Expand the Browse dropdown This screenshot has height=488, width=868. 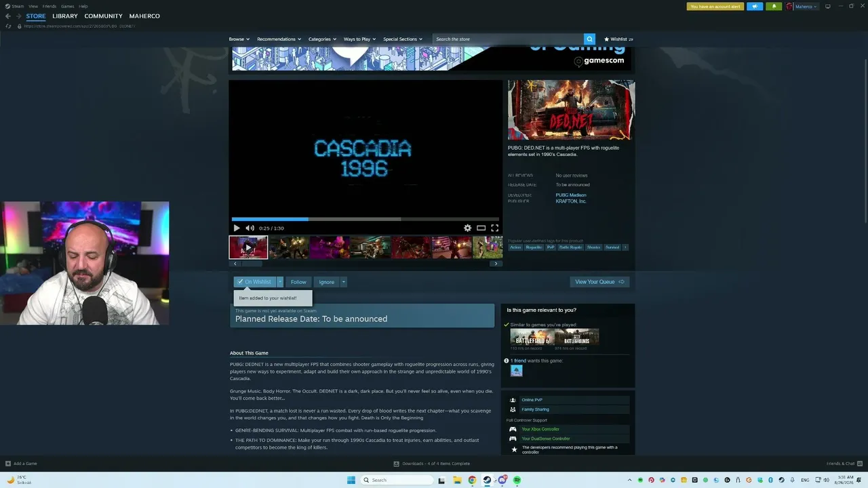[x=239, y=39]
